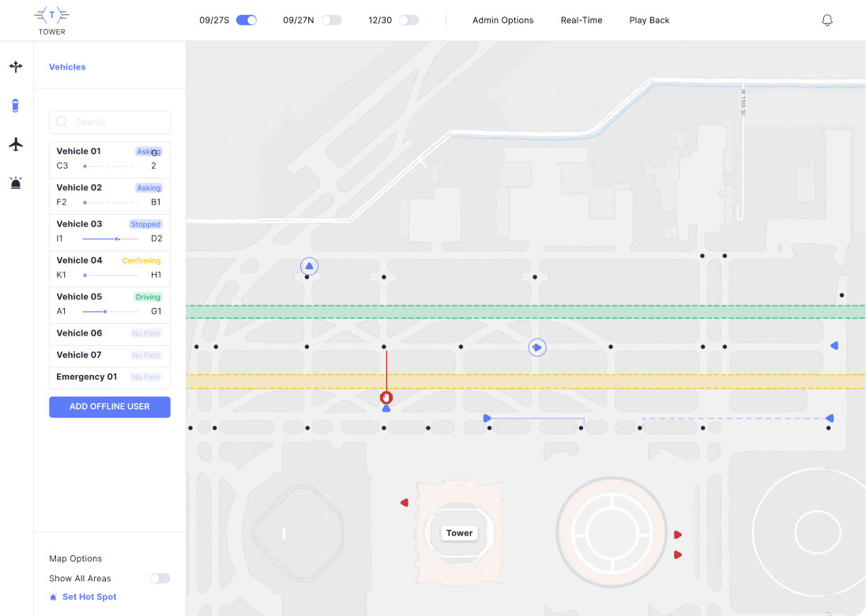Viewport: 866px width, 616px height.
Task: Disable the 09/27S runway toggle
Action: pos(247,21)
